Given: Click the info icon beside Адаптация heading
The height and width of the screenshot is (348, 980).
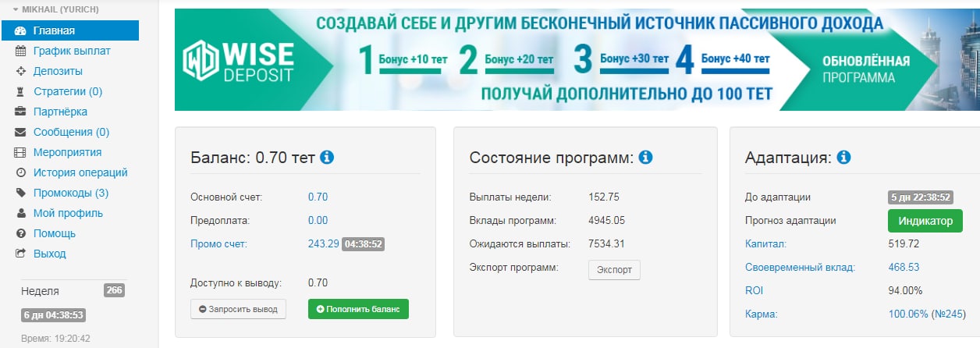Looking at the screenshot, I should (843, 158).
